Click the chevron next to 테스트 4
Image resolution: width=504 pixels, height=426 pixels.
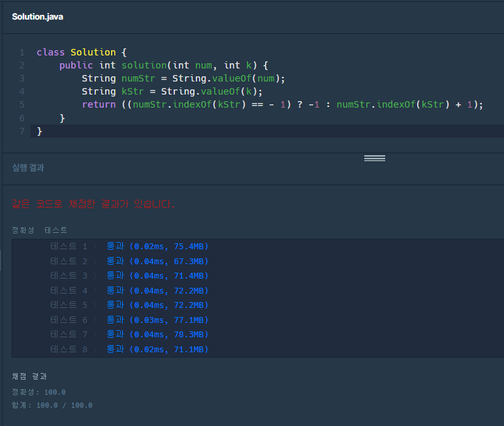click(x=95, y=290)
